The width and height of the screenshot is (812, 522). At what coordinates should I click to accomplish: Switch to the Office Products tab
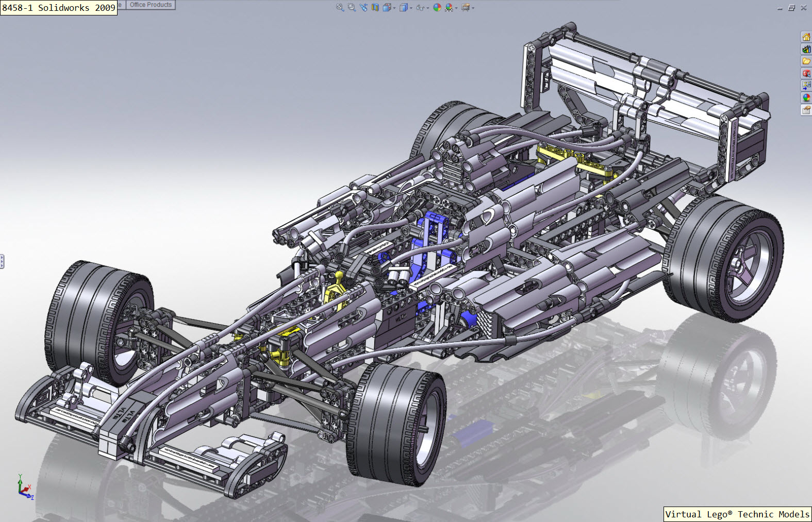coord(151,5)
